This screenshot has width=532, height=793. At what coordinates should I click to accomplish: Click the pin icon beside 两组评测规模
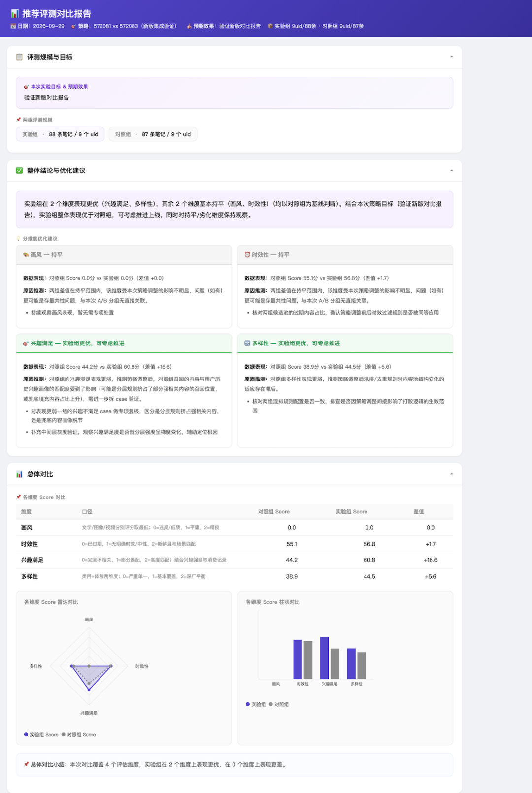(x=19, y=120)
